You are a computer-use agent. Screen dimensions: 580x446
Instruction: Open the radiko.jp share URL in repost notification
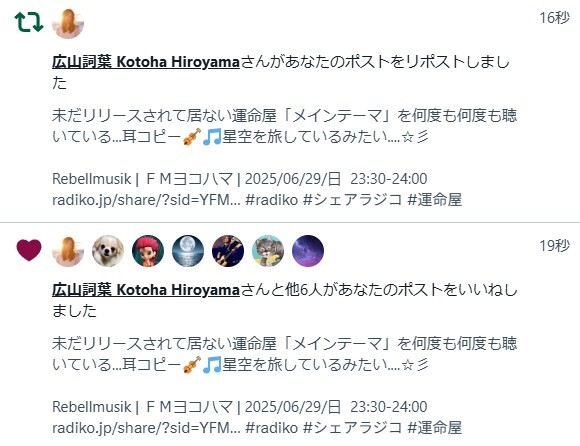[146, 200]
